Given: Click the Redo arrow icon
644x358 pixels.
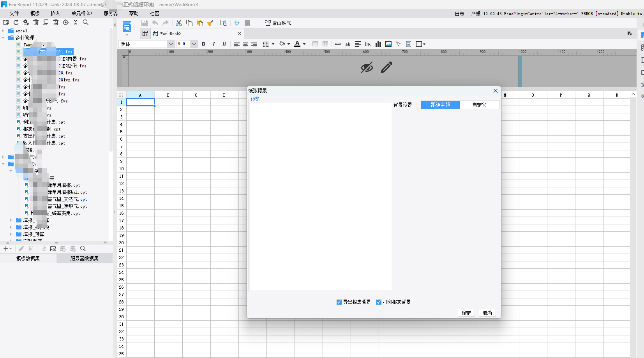Looking at the screenshot, I should [166, 23].
